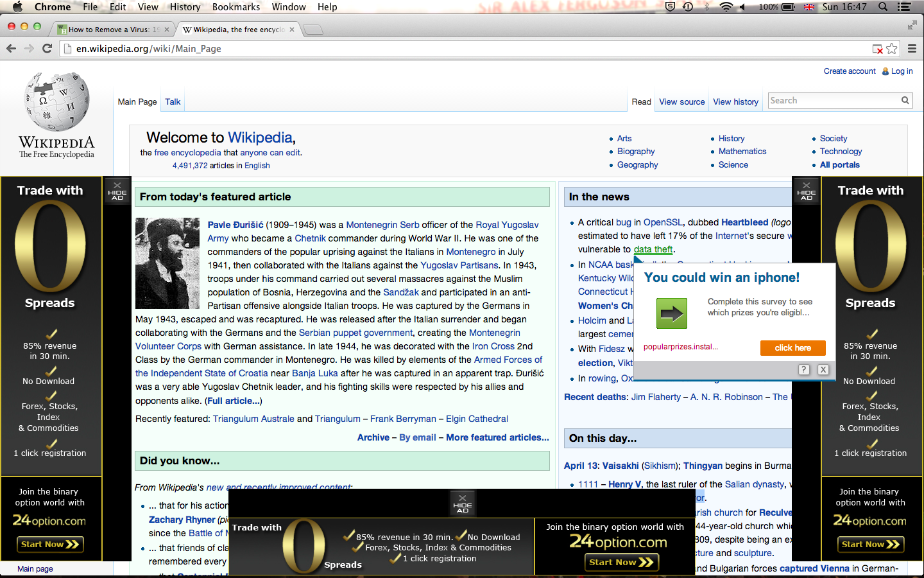Viewport: 924px width, 578px height.
Task: Open a new tab with the new tab button
Action: tap(312, 30)
